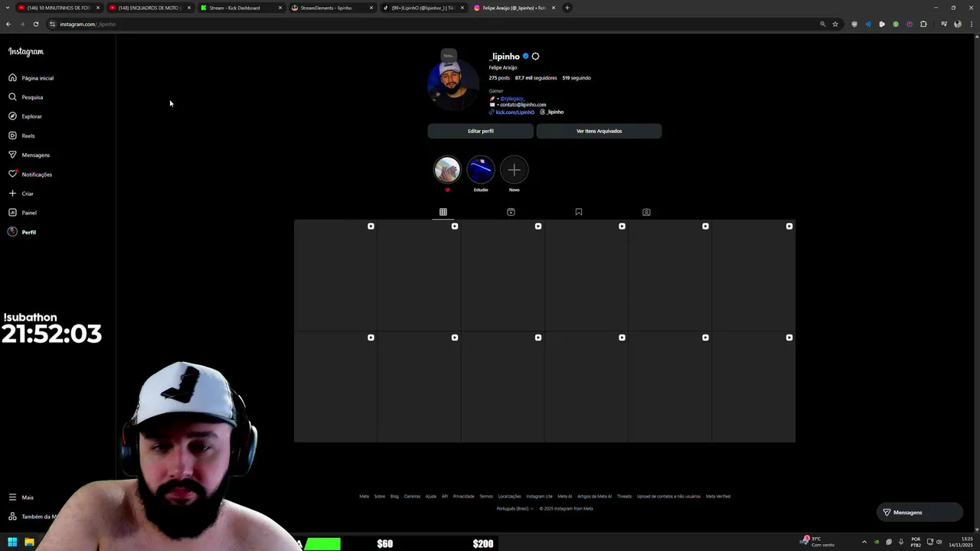Open profile settings gear icon
Screen dimensions: 980x551
pos(535,57)
